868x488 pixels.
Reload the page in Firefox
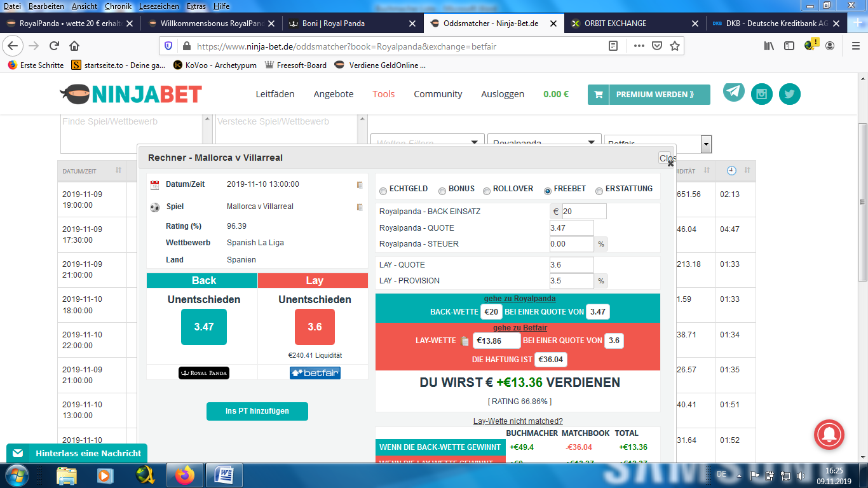[54, 46]
